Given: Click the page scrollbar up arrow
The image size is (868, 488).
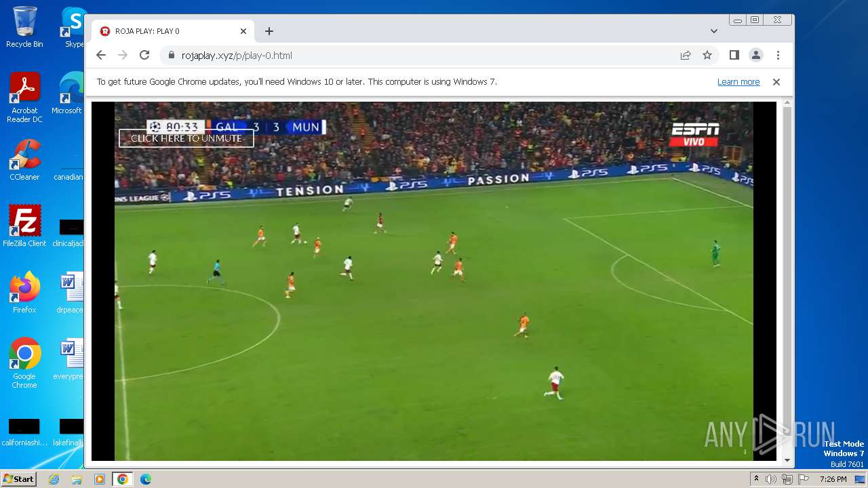Looking at the screenshot, I should [x=787, y=103].
